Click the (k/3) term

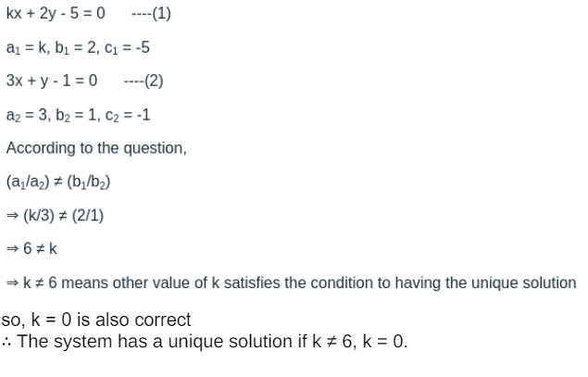38,216
